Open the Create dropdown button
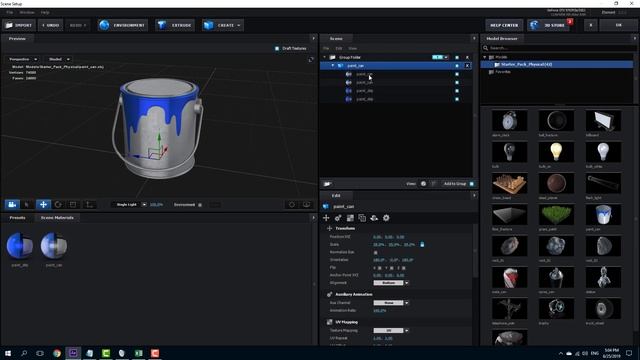 click(222, 25)
